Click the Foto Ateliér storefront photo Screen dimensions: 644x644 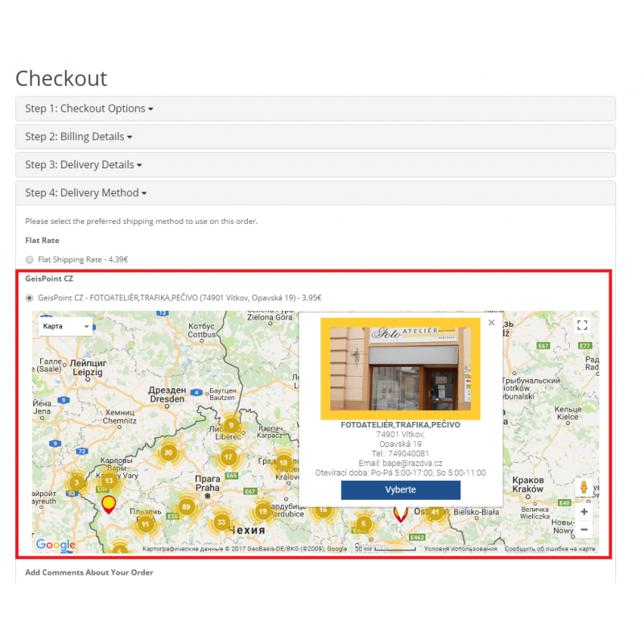400,368
